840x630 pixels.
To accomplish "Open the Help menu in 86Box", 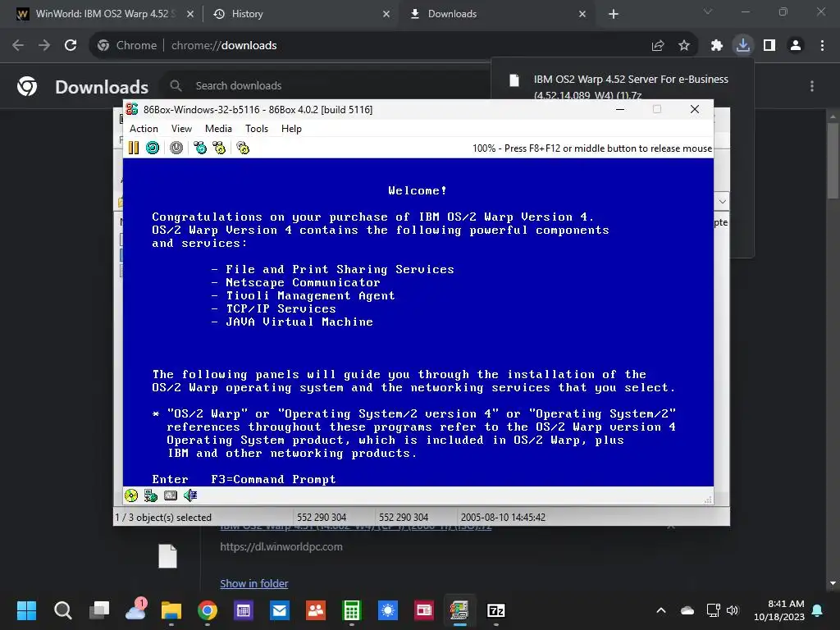I will click(x=291, y=129).
